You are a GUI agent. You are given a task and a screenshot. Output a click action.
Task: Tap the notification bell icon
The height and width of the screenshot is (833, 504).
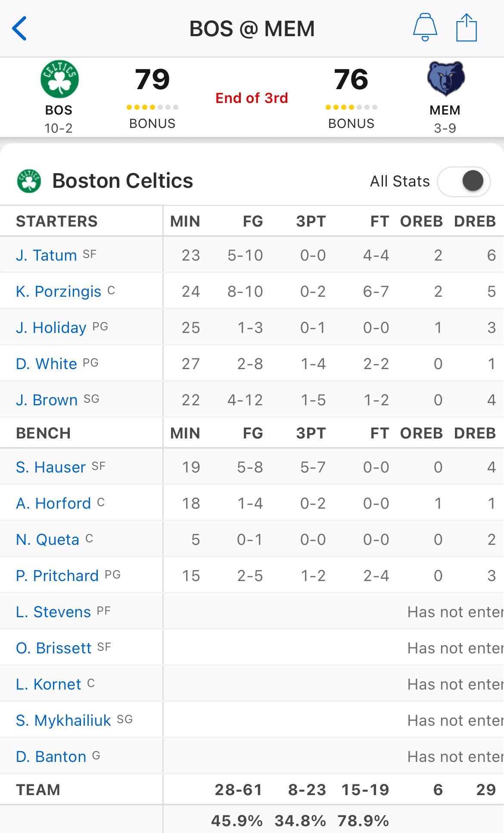coord(425,27)
